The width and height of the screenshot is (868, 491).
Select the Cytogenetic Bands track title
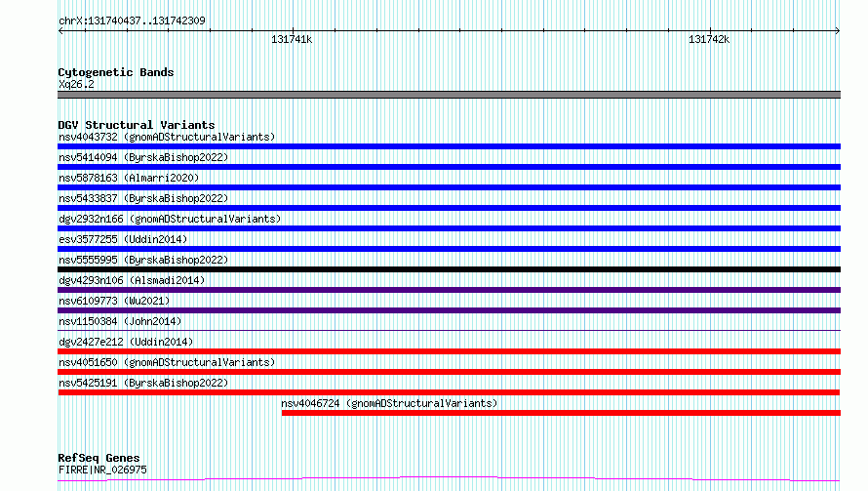tap(116, 72)
